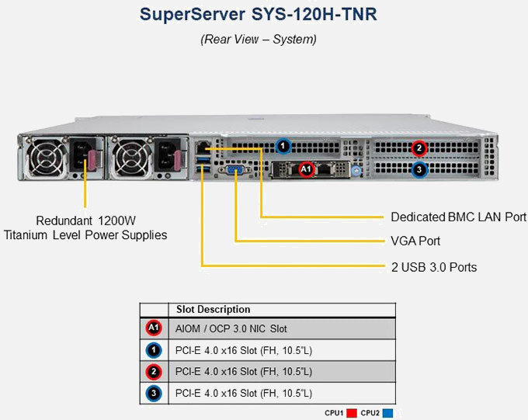The width and height of the screenshot is (528, 420).
Task: Click the number 2 badge in the slot table
Action: click(x=154, y=372)
